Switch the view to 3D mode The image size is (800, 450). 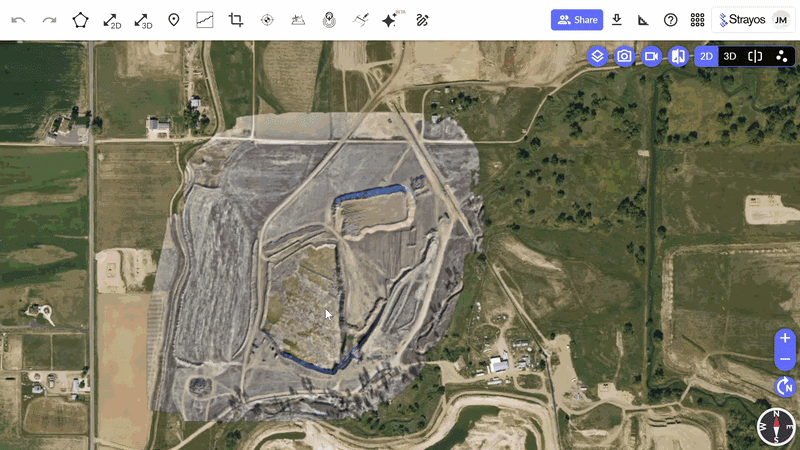[730, 56]
